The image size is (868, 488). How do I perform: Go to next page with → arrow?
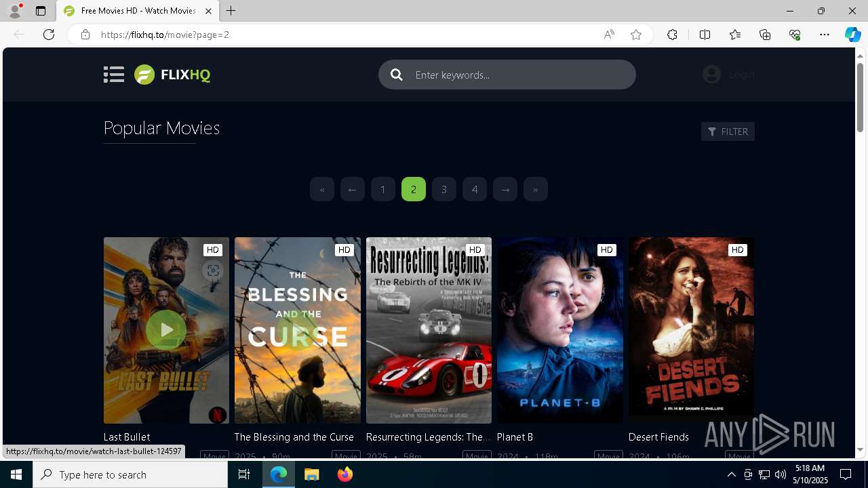coord(505,189)
